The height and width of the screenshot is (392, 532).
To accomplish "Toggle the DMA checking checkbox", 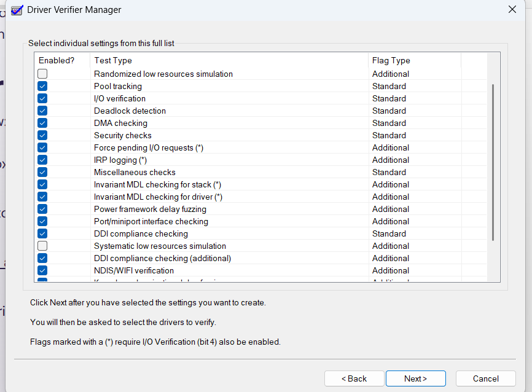I will 42,123.
